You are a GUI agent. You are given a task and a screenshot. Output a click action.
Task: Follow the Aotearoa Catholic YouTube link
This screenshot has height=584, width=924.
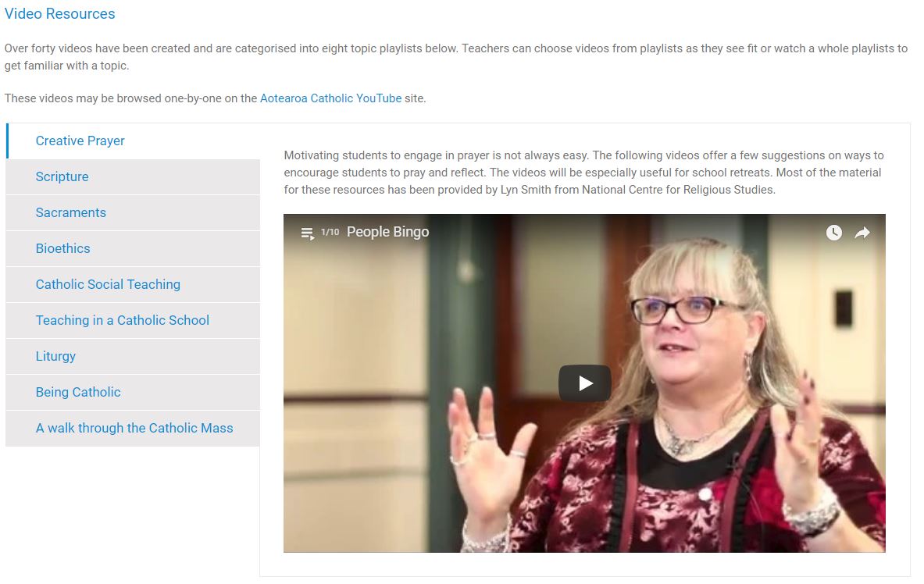coord(330,98)
